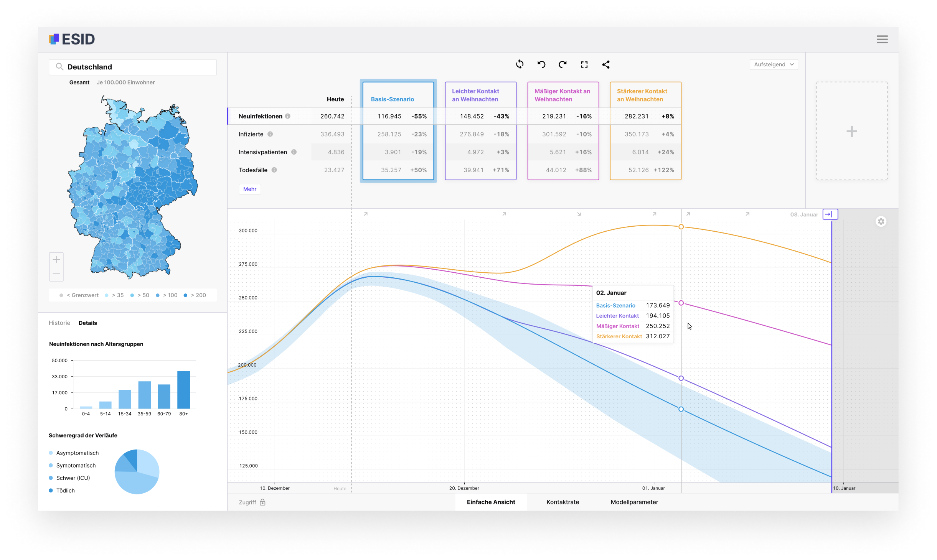Click the share icon

point(606,64)
